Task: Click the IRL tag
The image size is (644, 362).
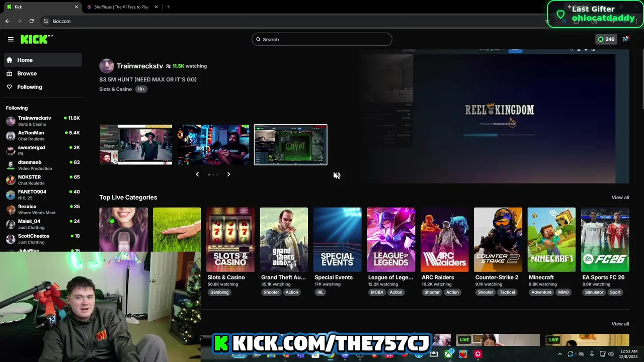Action: click(x=320, y=292)
